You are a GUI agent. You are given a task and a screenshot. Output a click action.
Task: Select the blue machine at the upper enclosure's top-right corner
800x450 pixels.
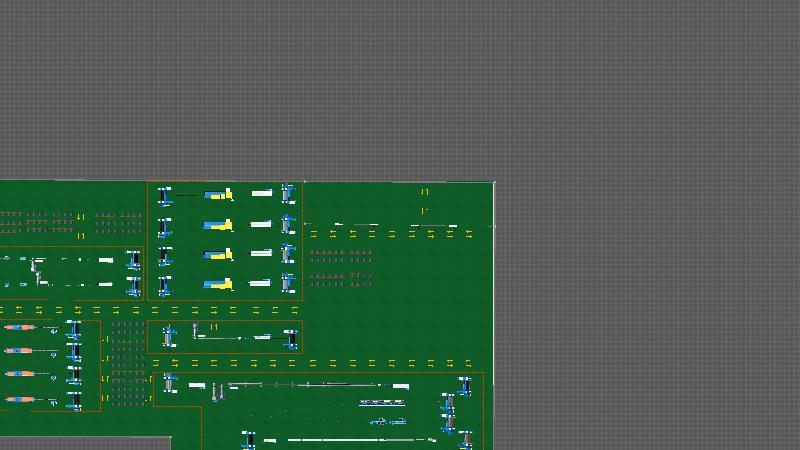[288, 193]
